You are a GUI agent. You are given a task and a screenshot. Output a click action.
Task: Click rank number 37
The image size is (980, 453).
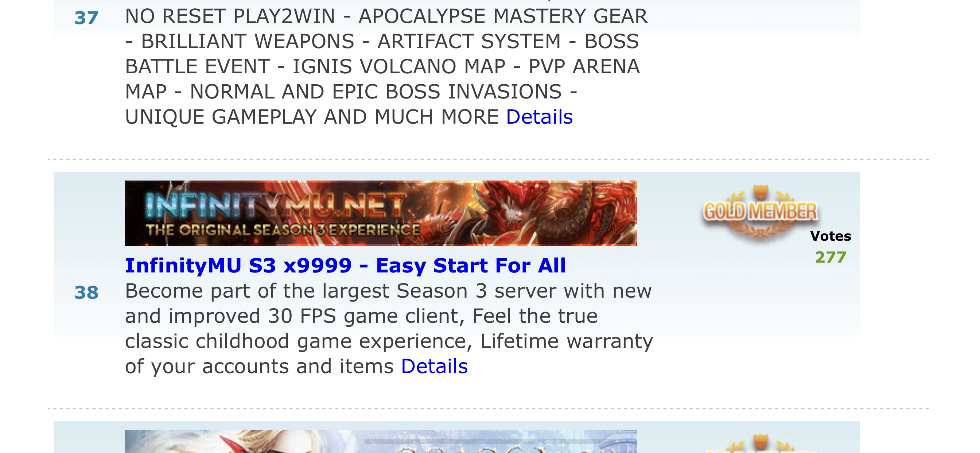point(86,18)
